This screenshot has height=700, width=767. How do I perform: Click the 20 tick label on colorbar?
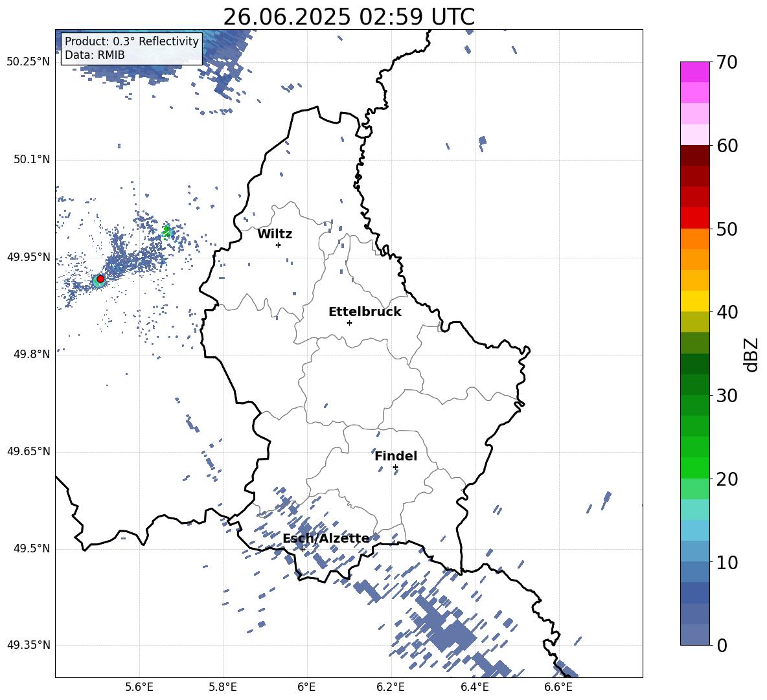click(x=727, y=479)
